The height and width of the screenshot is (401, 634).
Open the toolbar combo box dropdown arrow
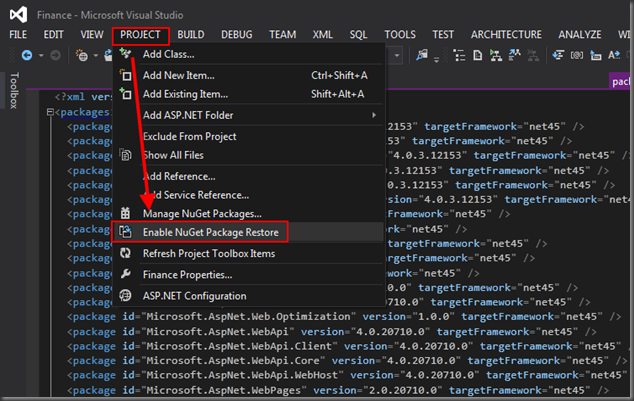pyautogui.click(x=397, y=55)
